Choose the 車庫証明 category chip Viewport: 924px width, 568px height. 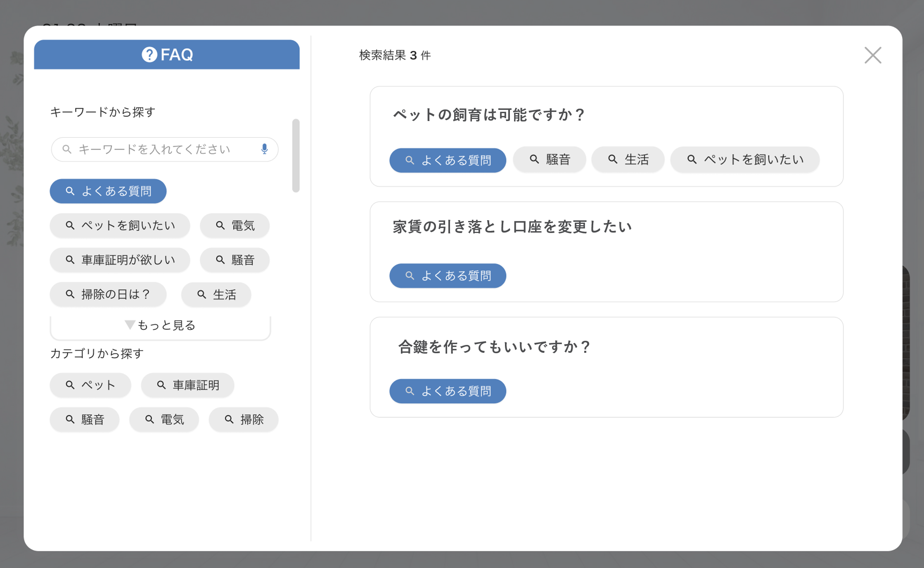[187, 385]
